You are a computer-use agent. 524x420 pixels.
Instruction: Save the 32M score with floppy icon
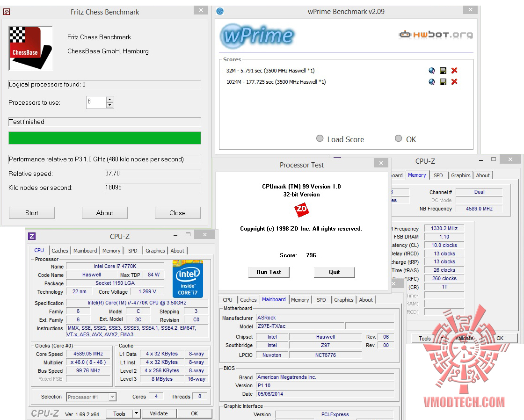(443, 71)
